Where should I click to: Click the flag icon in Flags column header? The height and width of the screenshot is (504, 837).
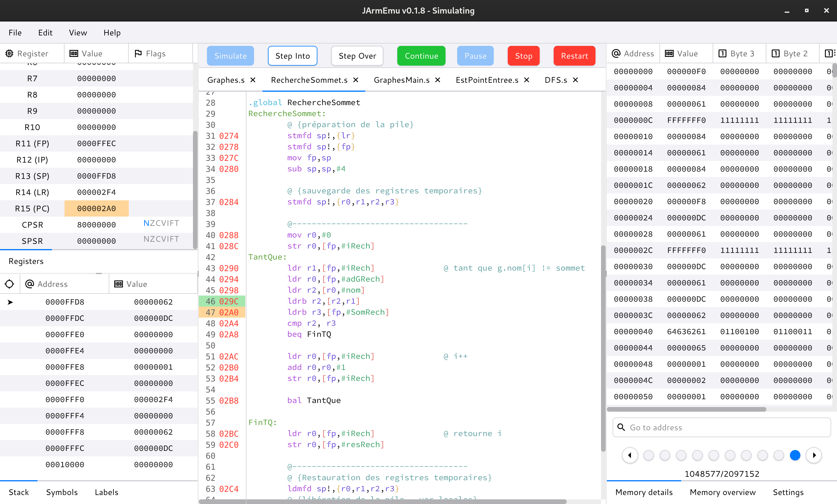click(x=138, y=54)
